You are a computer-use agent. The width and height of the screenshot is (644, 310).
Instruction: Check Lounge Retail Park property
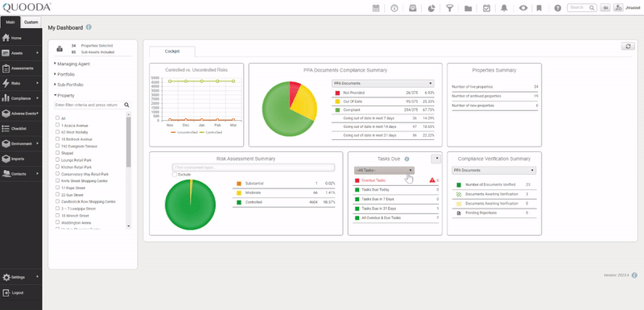(57, 159)
